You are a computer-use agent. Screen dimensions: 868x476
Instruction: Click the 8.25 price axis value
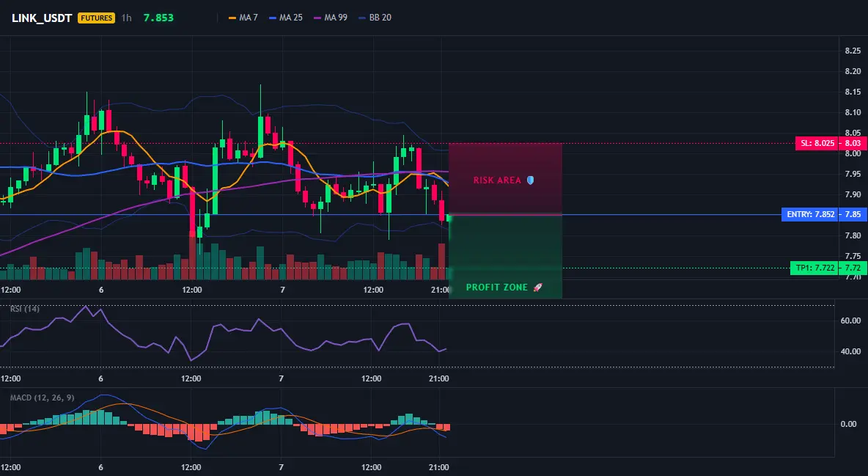coord(853,51)
